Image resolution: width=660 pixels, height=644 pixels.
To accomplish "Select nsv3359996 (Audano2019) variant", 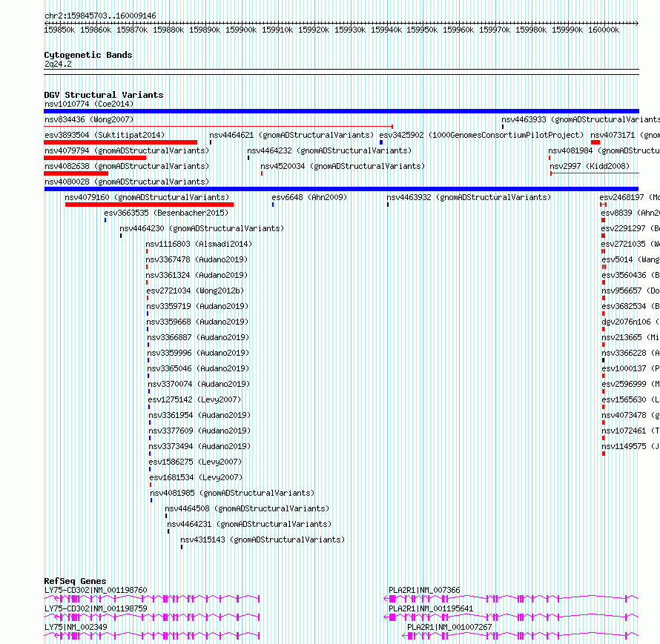I will pyautogui.click(x=198, y=353).
